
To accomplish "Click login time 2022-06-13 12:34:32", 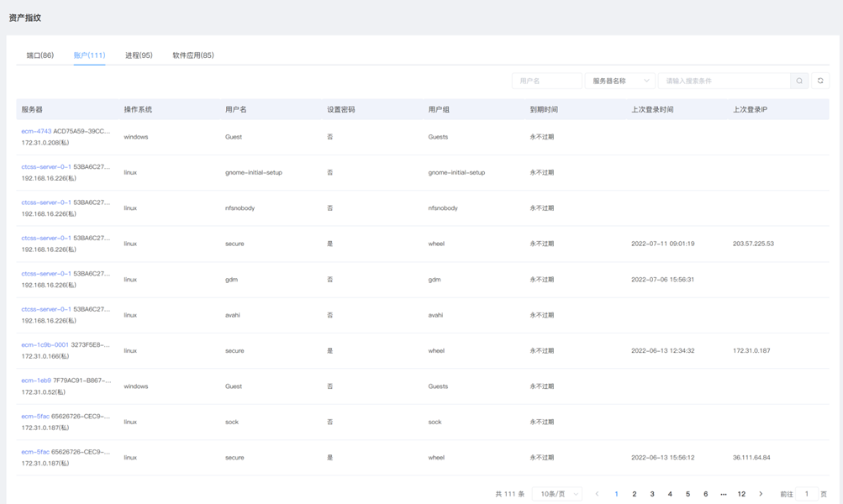I will pyautogui.click(x=663, y=351).
